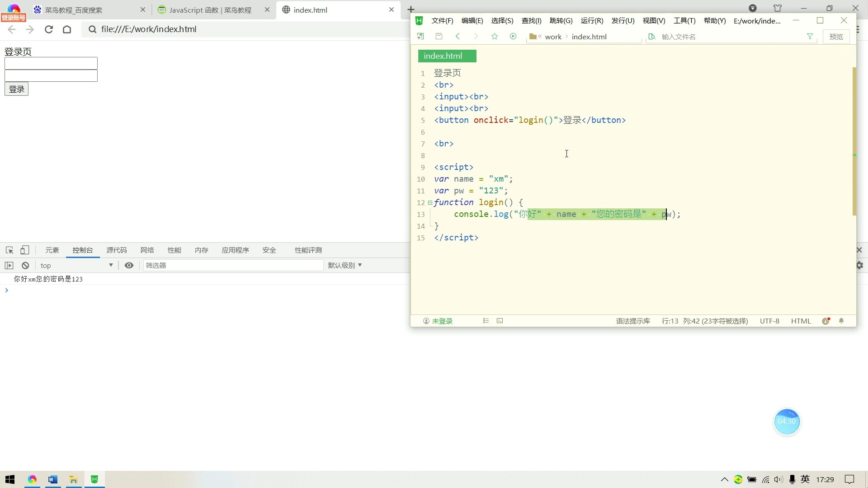This screenshot has height=488, width=868.
Task: Click the filter funnel icon beside file search
Action: (810, 37)
